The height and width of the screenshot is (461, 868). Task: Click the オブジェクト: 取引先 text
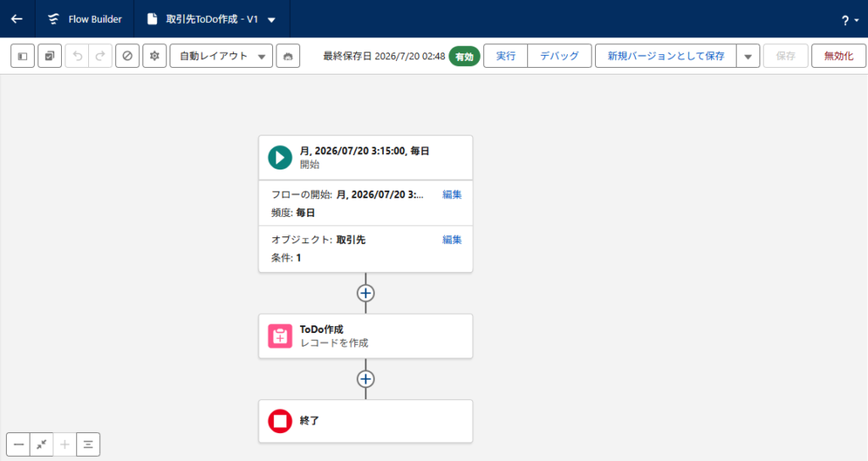[319, 240]
